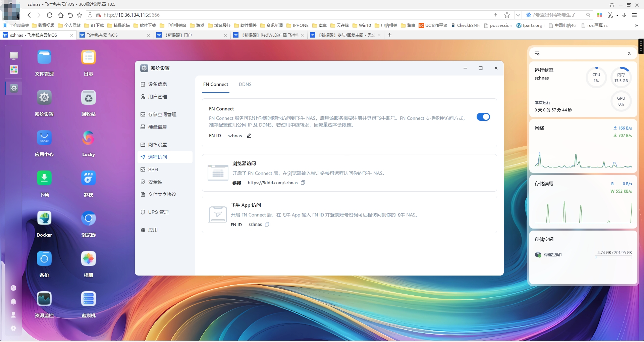Open SSH settings page
Screen dimensions: 644x342
165,169
